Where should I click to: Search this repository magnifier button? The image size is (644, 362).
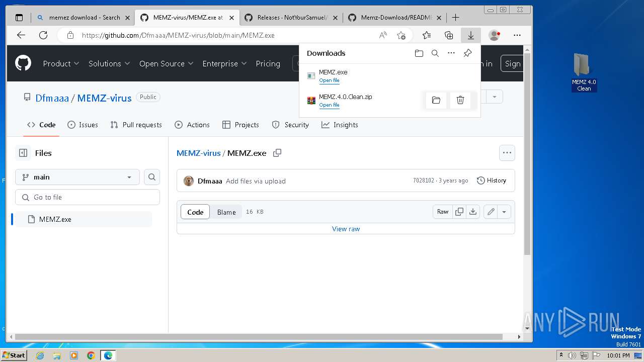pyautogui.click(x=152, y=177)
